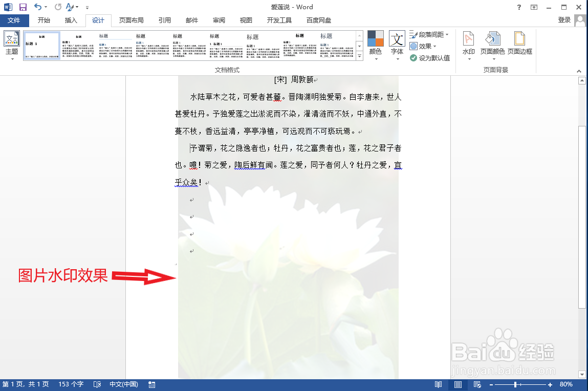The height and width of the screenshot is (391, 588).
Task: Click the vertical scrollbar up arrow
Action: (x=582, y=80)
